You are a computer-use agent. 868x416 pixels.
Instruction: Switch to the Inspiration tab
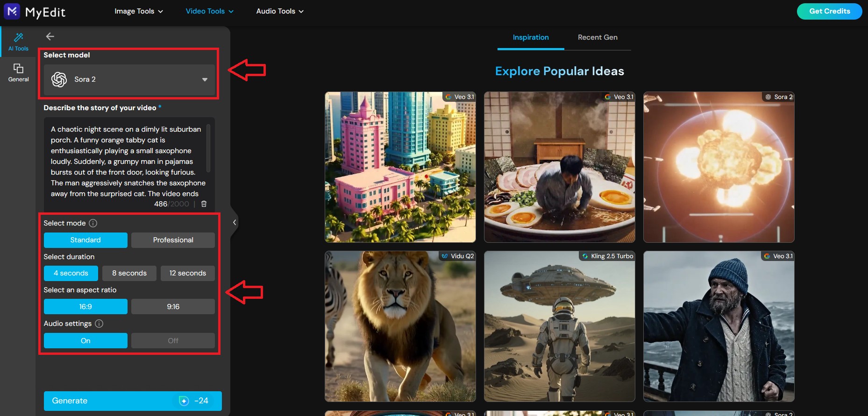[531, 37]
